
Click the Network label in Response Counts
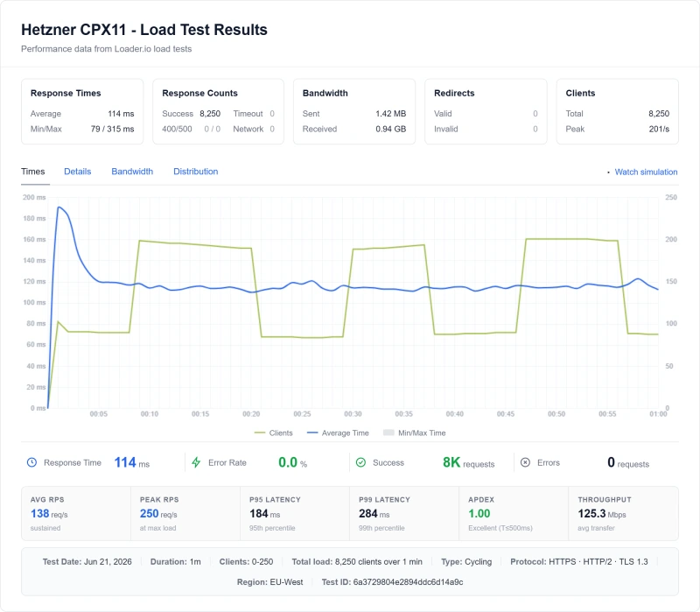pos(248,129)
